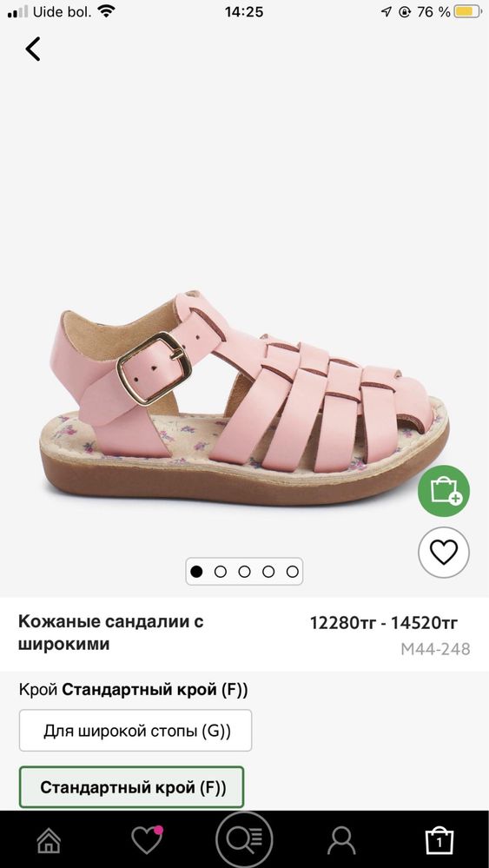Show the first product photo dot
The width and height of the screenshot is (489, 868).
(x=195, y=572)
